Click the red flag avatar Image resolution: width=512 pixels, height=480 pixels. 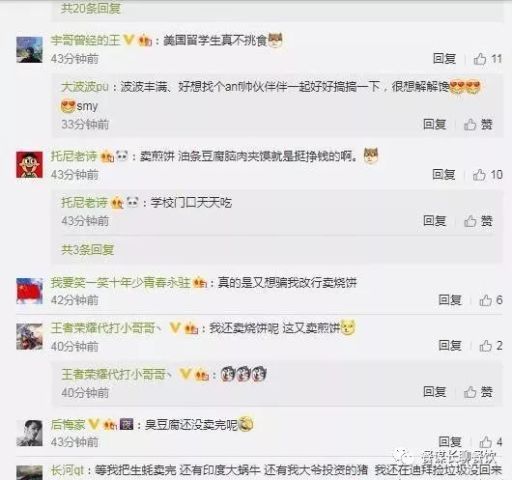click(29, 291)
